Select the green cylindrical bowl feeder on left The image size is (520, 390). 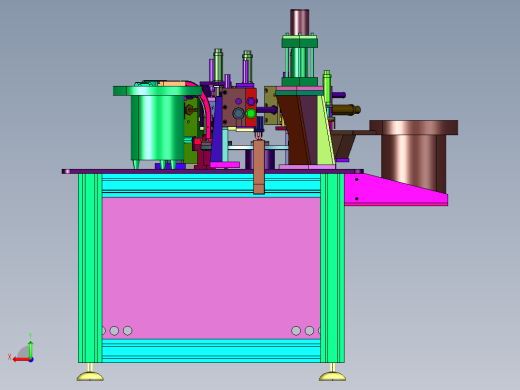click(x=157, y=127)
